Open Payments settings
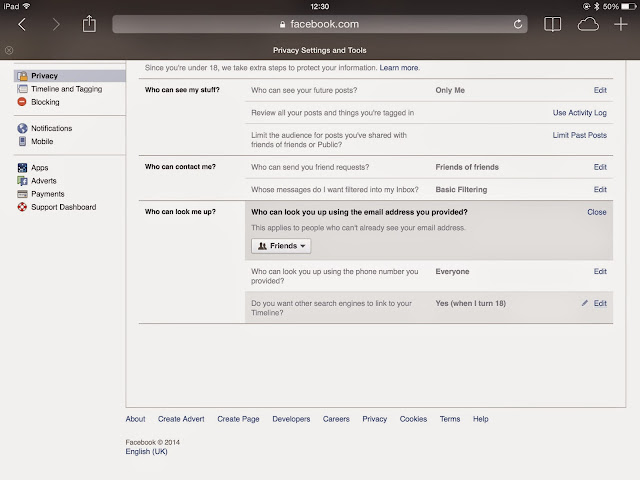The image size is (640, 480). tap(48, 194)
